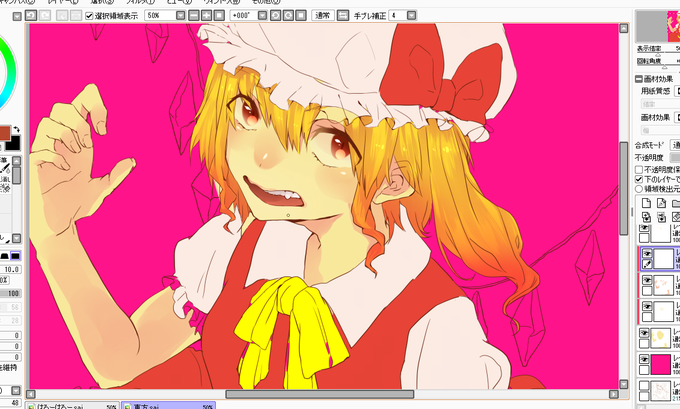Click the transfer down layer button
Image resolution: width=680 pixels, height=409 pixels.
coord(646,217)
